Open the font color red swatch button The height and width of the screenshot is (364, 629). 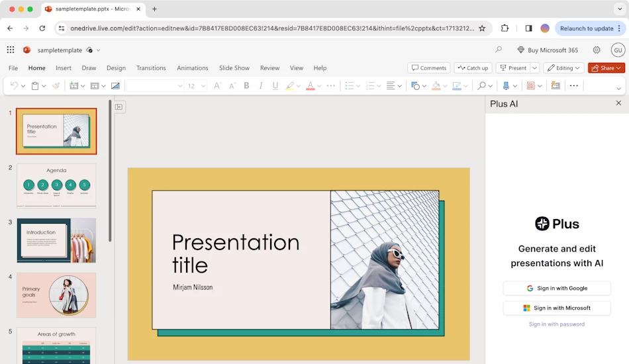pyautogui.click(x=310, y=85)
